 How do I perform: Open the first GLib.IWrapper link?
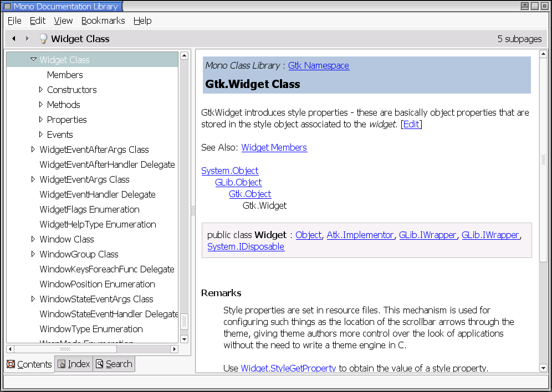pyautogui.click(x=427, y=235)
